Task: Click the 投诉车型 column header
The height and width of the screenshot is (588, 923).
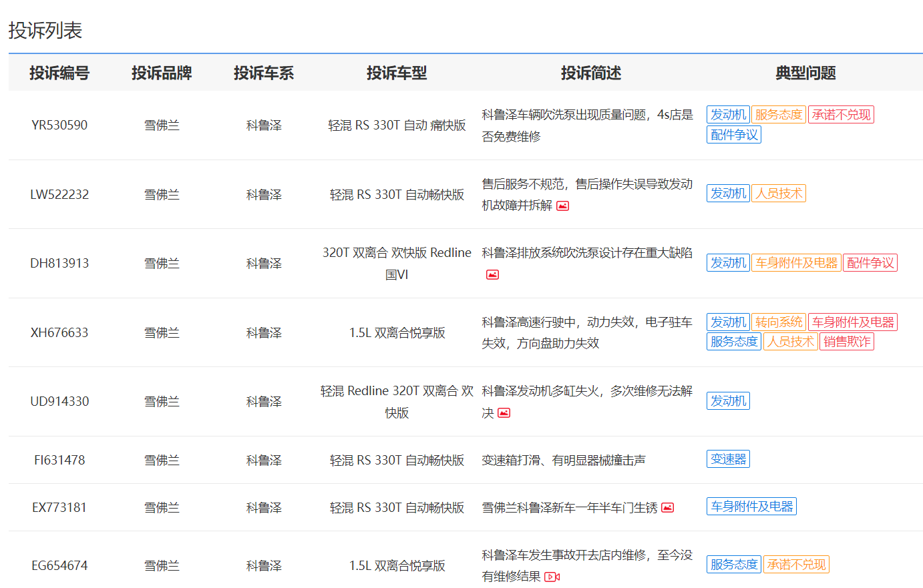Action: (397, 73)
